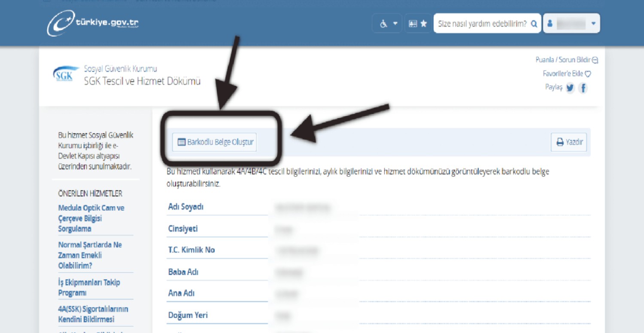Open 4A(SSK) Sigortalılarının Kendini Bildirmesi link
This screenshot has height=333, width=644.
point(93,314)
